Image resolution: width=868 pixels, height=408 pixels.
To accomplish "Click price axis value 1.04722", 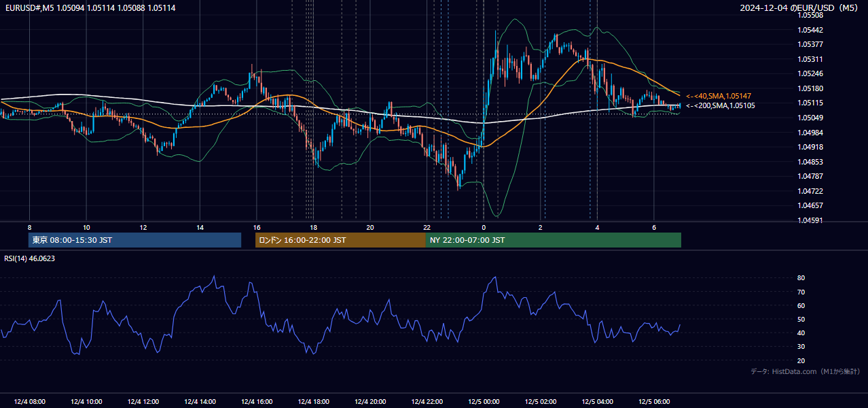I will [x=810, y=191].
